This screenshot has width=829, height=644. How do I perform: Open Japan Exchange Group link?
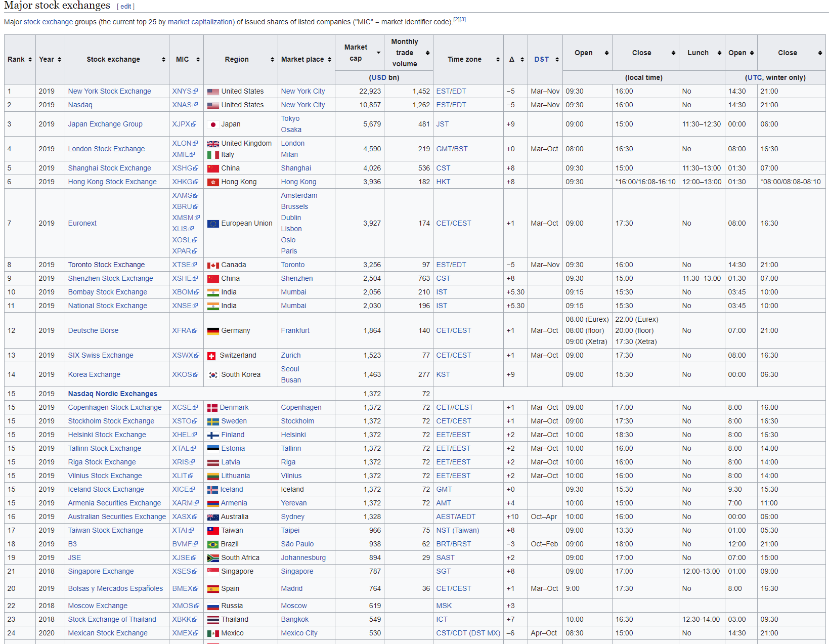(105, 124)
